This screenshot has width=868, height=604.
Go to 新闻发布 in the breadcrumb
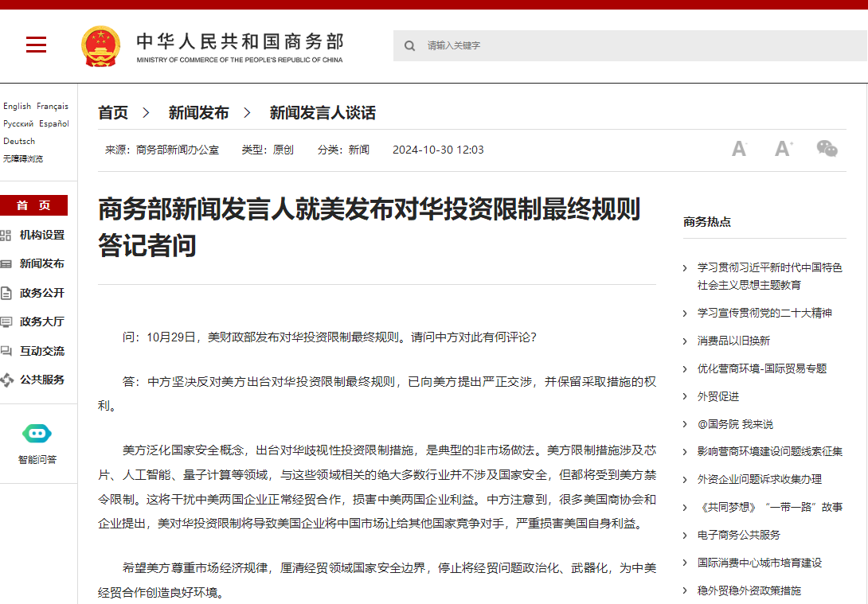(198, 113)
